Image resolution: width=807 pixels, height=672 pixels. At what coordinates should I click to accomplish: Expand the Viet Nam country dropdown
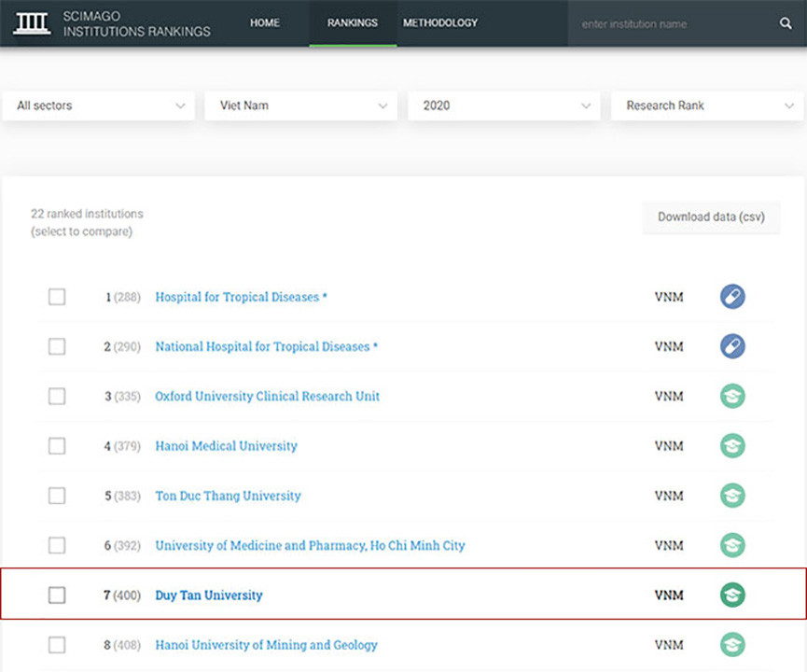tap(301, 105)
